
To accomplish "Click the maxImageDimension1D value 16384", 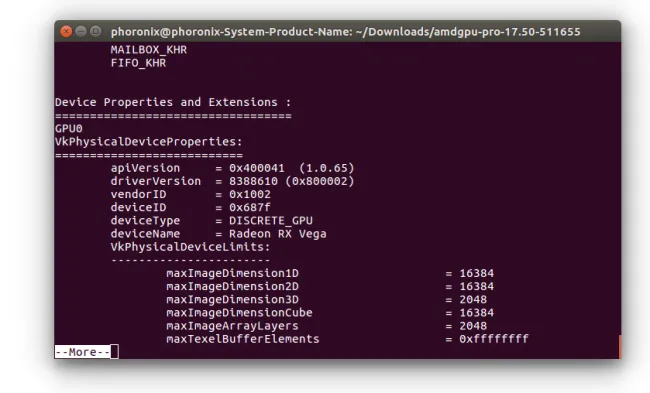I will pyautogui.click(x=476, y=274).
